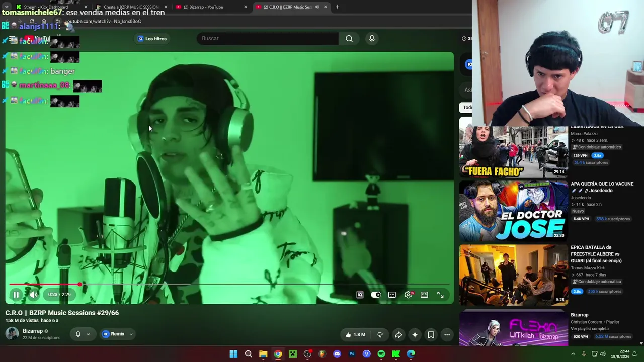Screen dimensions: 644x362
Task: Open the APA QUERÍA QUE LO VACUNE title
Action: point(602,187)
